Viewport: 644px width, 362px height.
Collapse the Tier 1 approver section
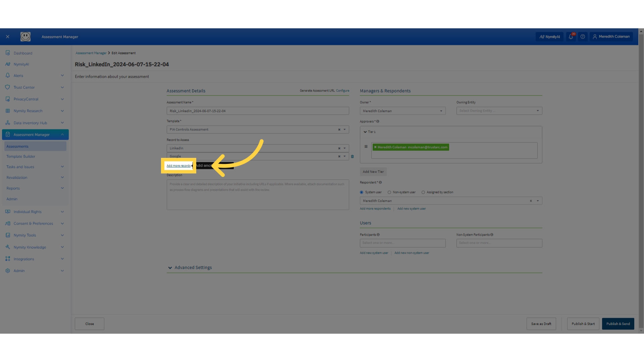click(x=366, y=132)
